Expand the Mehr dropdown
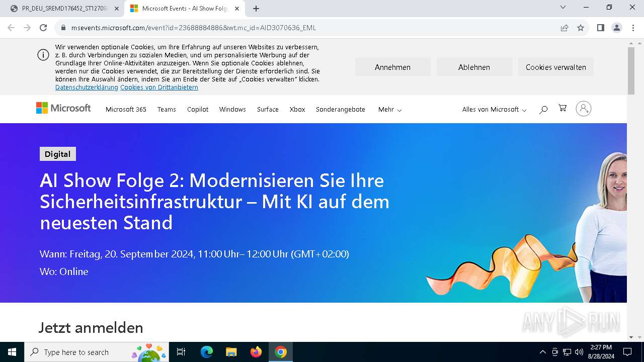The height and width of the screenshot is (362, 644). pyautogui.click(x=390, y=109)
